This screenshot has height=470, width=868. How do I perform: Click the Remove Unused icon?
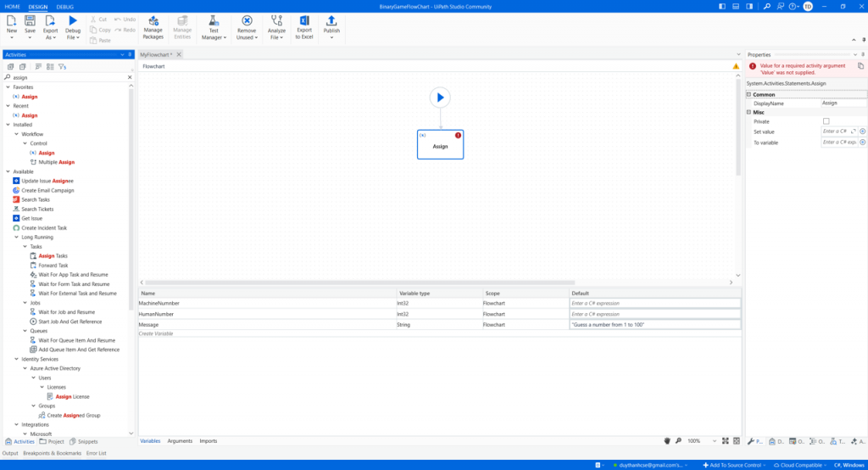[x=247, y=20]
